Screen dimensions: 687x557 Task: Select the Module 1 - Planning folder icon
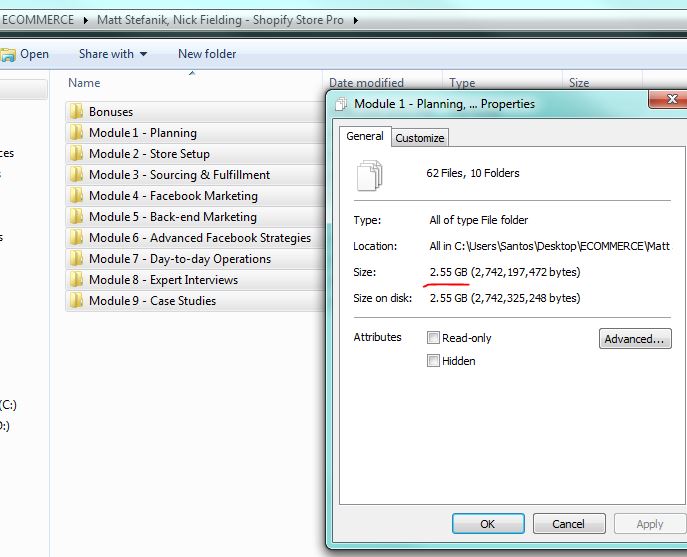point(76,133)
